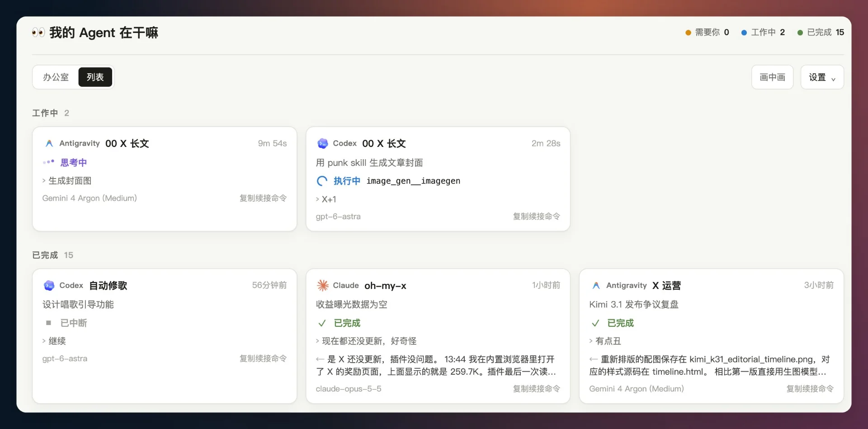Click the 已中断 stop square icon

[x=48, y=323]
